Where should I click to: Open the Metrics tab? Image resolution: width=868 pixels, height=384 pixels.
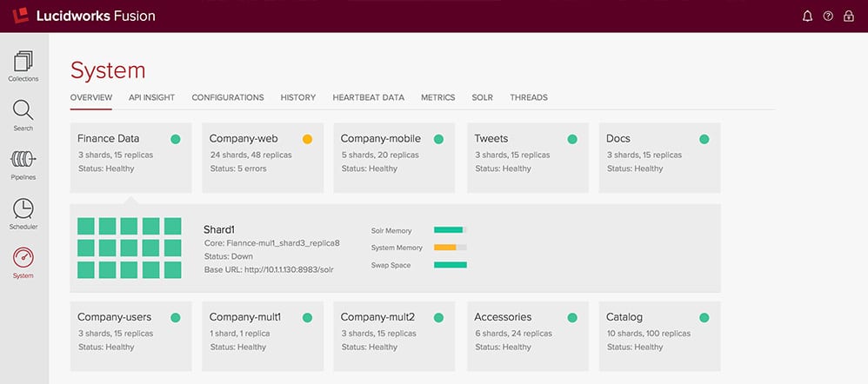tap(437, 97)
